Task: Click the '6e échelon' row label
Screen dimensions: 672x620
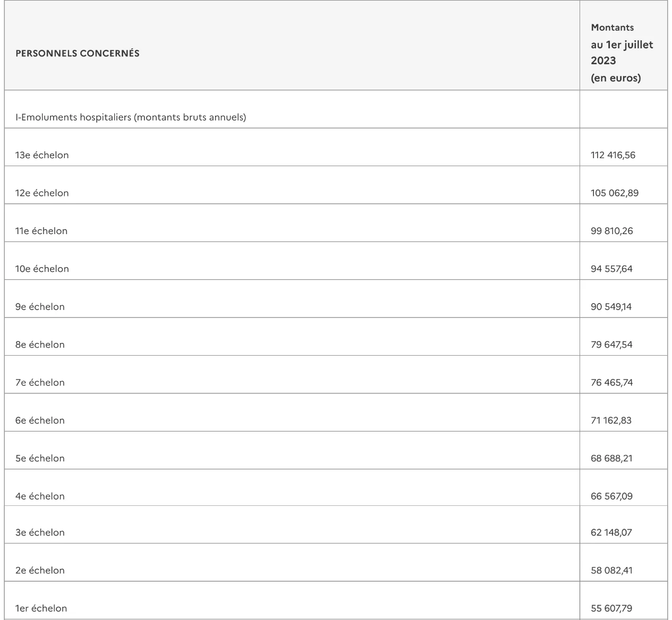Action: (40, 420)
